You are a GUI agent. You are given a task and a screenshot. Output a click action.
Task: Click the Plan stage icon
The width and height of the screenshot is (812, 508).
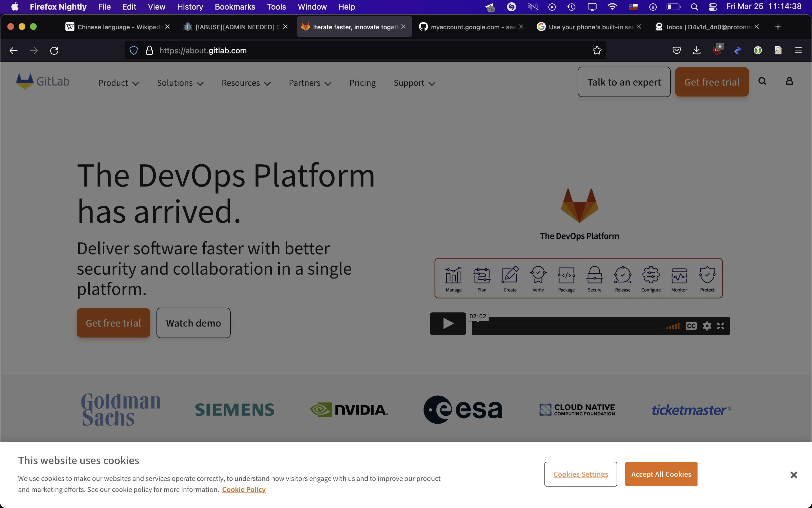[482, 275]
